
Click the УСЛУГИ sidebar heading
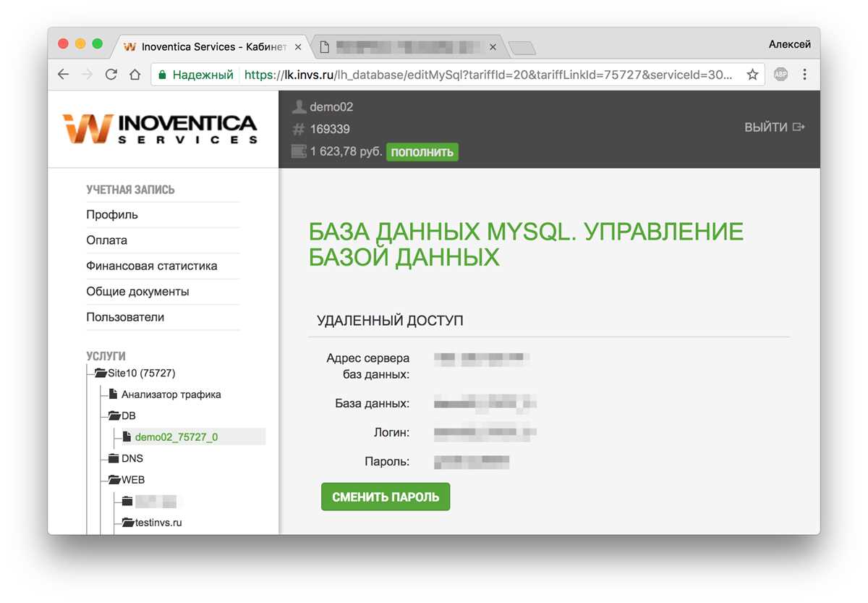106,356
